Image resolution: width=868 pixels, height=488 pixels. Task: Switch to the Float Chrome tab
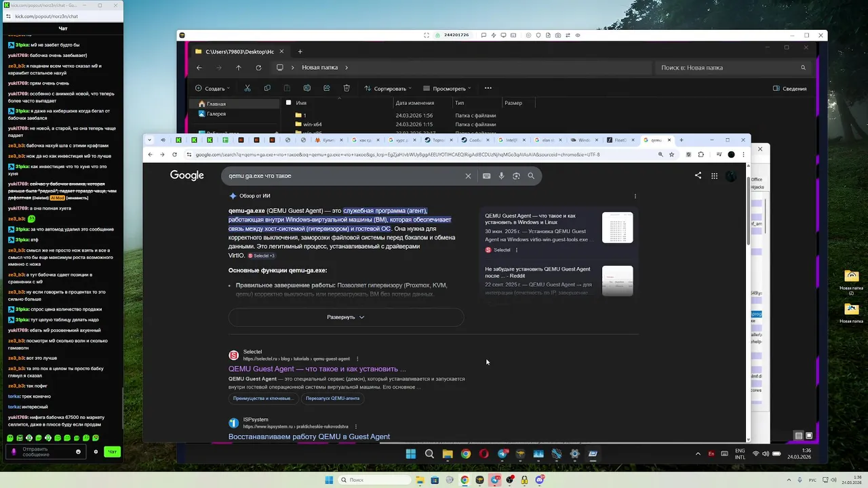[619, 140]
